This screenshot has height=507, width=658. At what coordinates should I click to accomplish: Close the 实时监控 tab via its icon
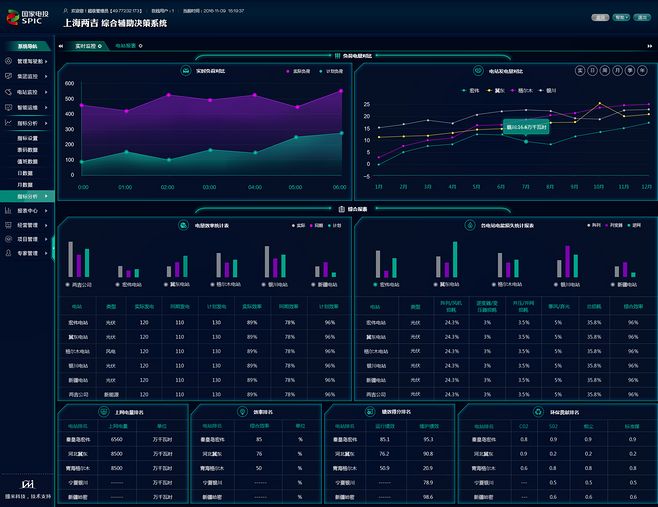(100, 46)
